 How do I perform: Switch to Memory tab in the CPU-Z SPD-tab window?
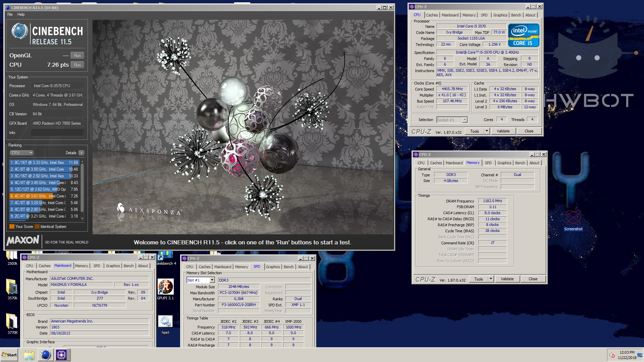[241, 267]
